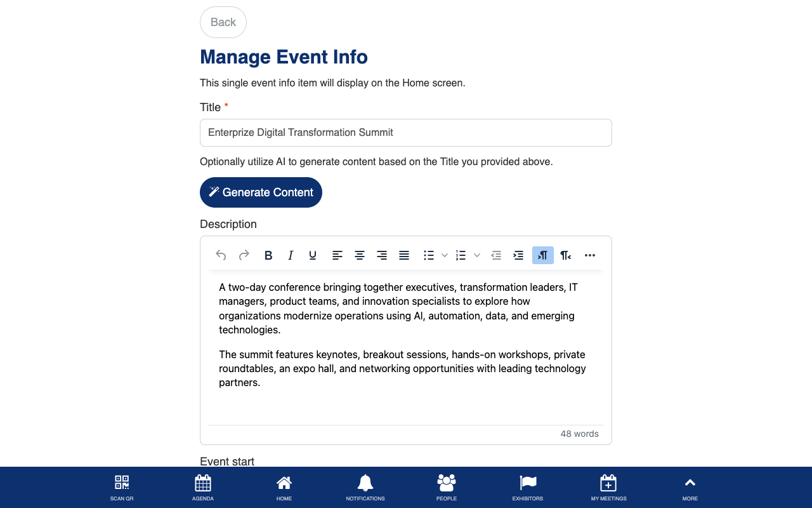The height and width of the screenshot is (508, 812).
Task: Open the Exhibitors section
Action: pyautogui.click(x=528, y=488)
